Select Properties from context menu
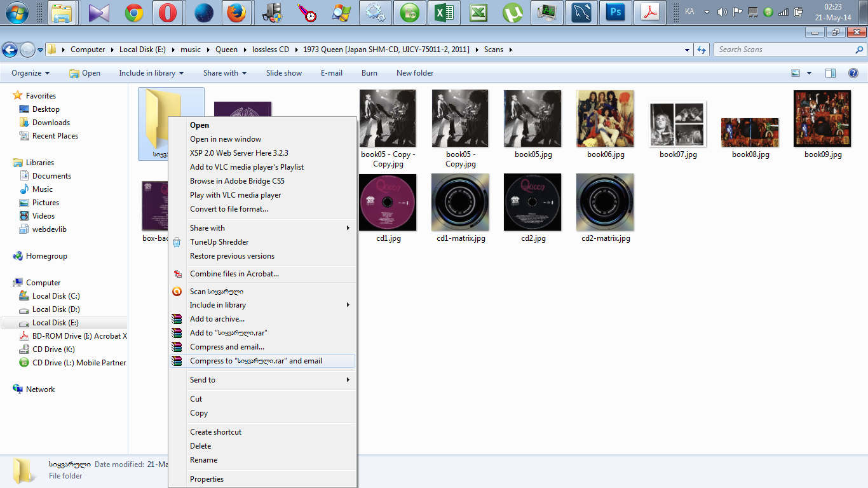868x488 pixels. (x=262, y=479)
